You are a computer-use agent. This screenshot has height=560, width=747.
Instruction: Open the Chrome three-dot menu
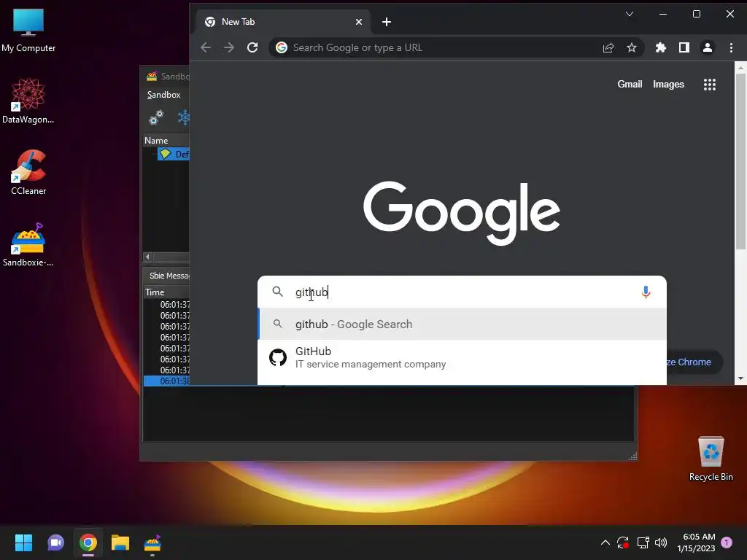[731, 47]
